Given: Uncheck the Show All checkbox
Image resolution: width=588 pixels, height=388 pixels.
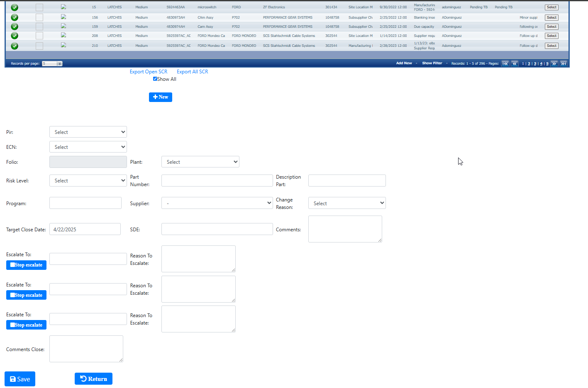Looking at the screenshot, I should (x=155, y=79).
